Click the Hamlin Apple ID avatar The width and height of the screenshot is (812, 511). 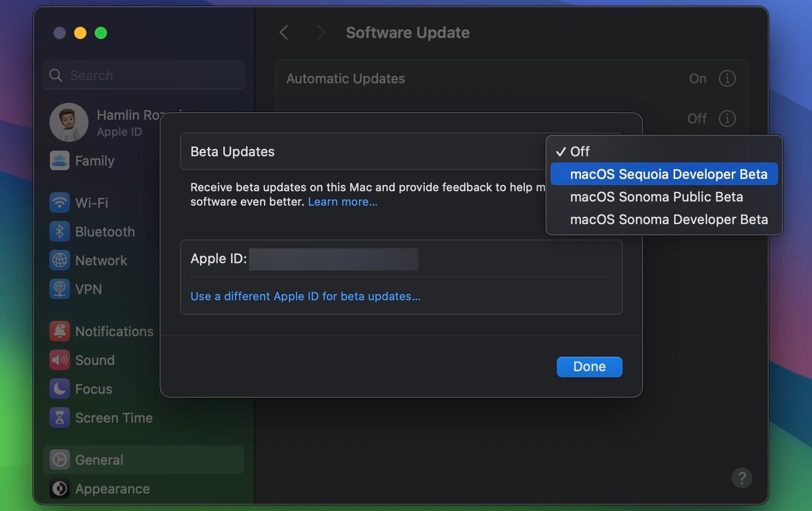coord(69,122)
